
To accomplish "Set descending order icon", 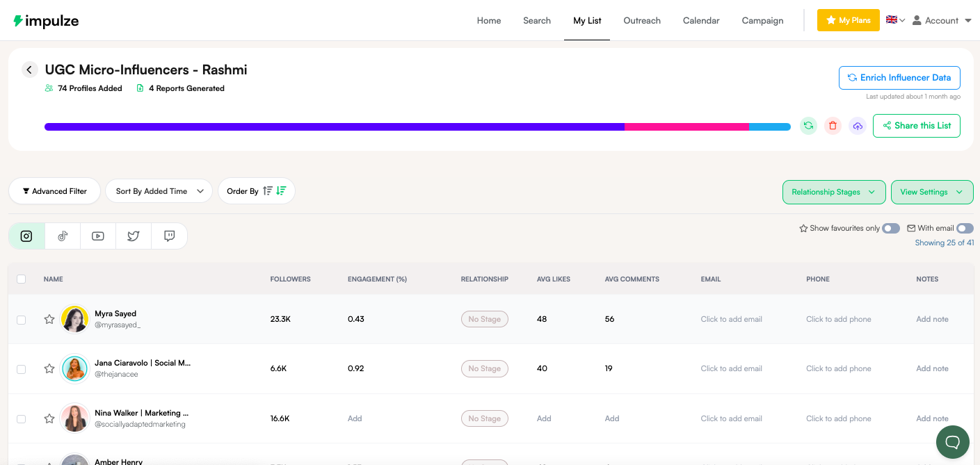I will (281, 190).
